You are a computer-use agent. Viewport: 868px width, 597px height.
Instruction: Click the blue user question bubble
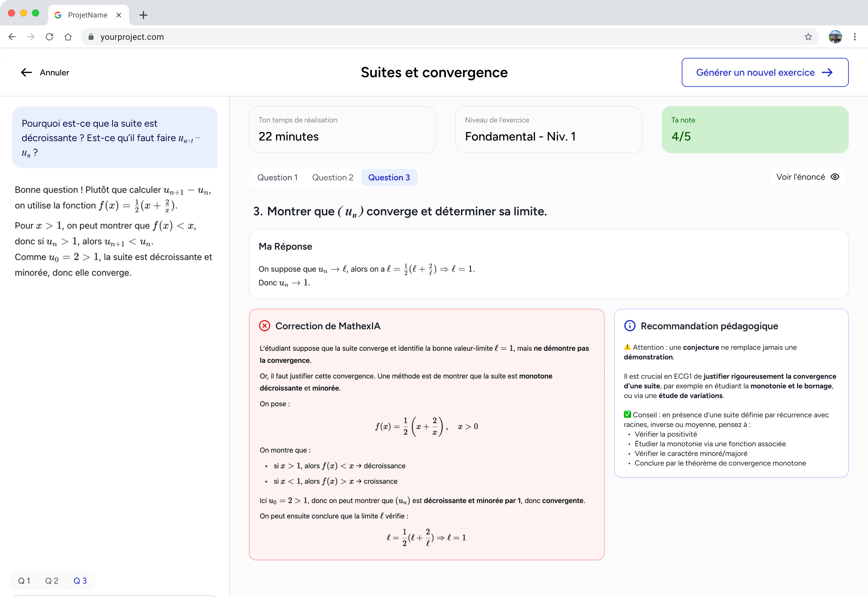pyautogui.click(x=115, y=137)
